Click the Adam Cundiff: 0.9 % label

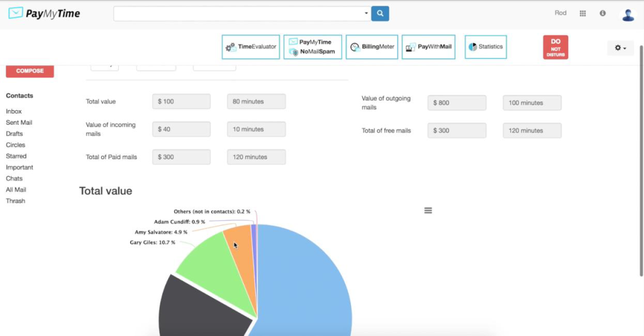click(179, 222)
